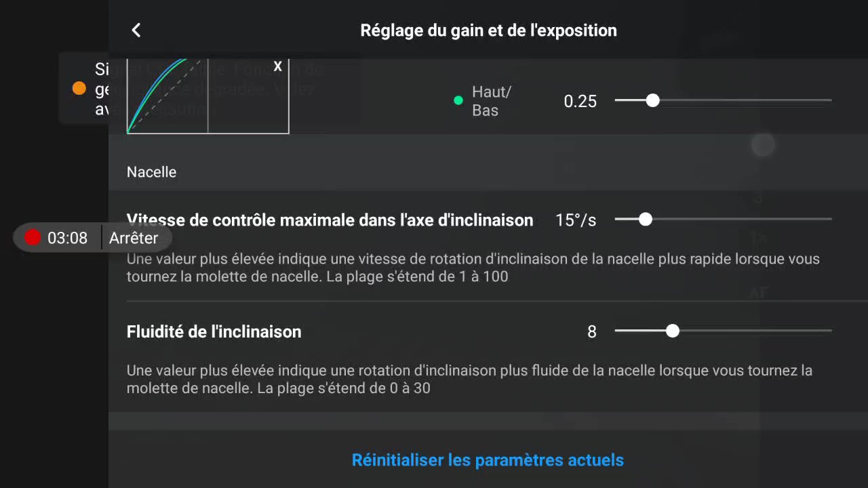
Task: Select the Fluidité value 8
Action: click(592, 331)
